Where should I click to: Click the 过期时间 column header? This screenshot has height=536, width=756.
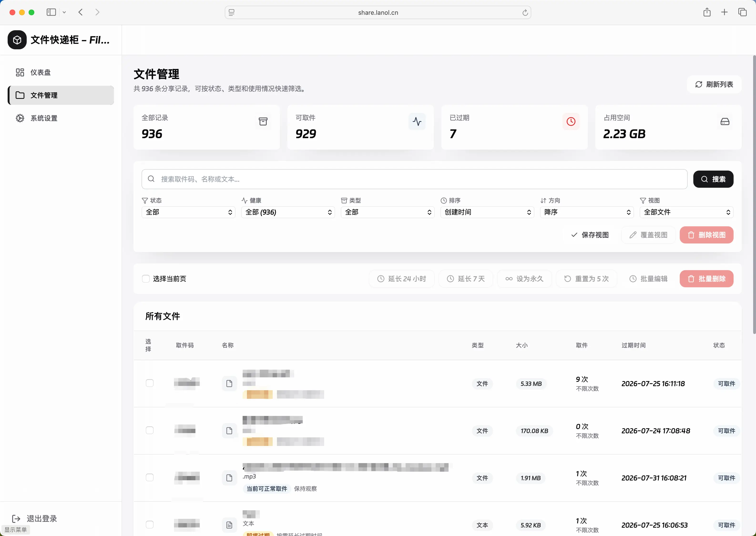pyautogui.click(x=633, y=346)
